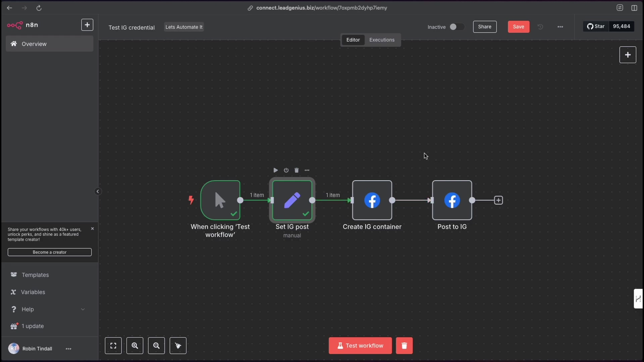Zoom out on the canvas
Screen dimensions: 644x362
coord(156,346)
